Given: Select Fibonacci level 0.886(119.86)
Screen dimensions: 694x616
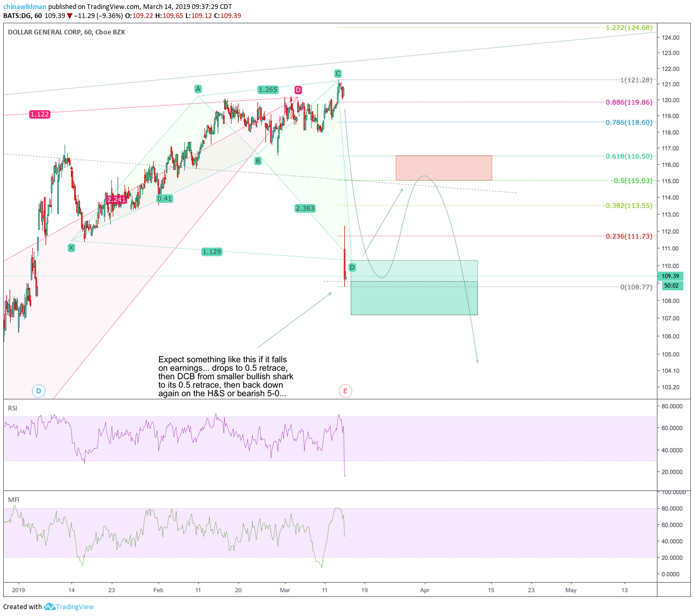Looking at the screenshot, I should point(629,102).
